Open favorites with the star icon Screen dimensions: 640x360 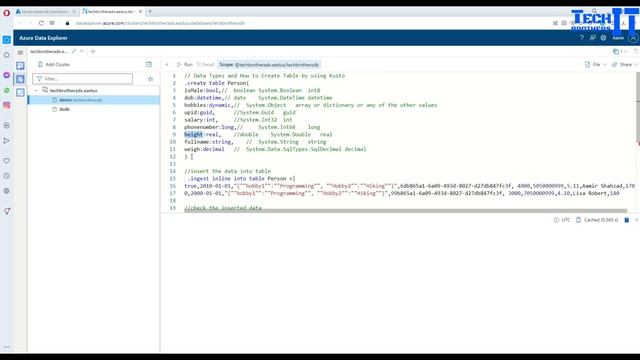(x=151, y=79)
